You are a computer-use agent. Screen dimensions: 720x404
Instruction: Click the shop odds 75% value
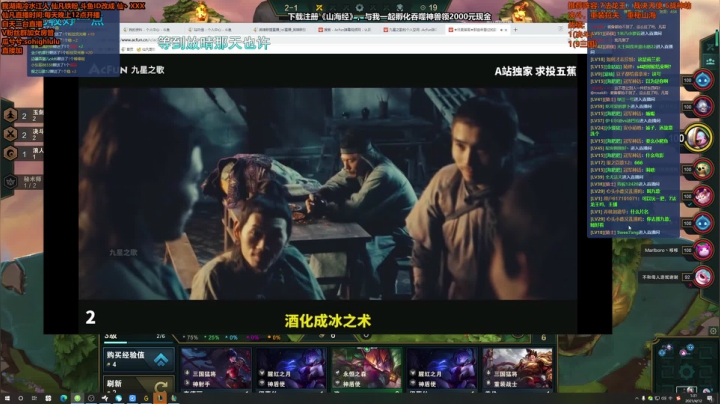(x=190, y=337)
